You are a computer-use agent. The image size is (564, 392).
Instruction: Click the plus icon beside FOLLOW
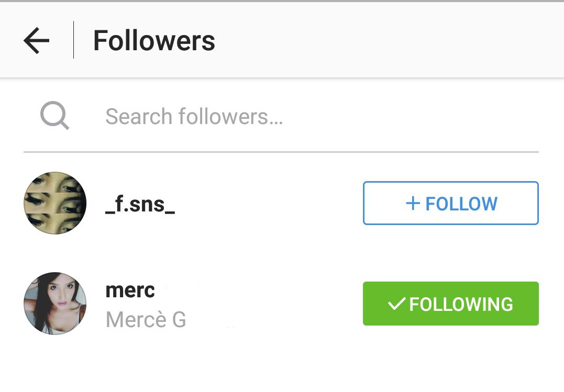tap(413, 203)
